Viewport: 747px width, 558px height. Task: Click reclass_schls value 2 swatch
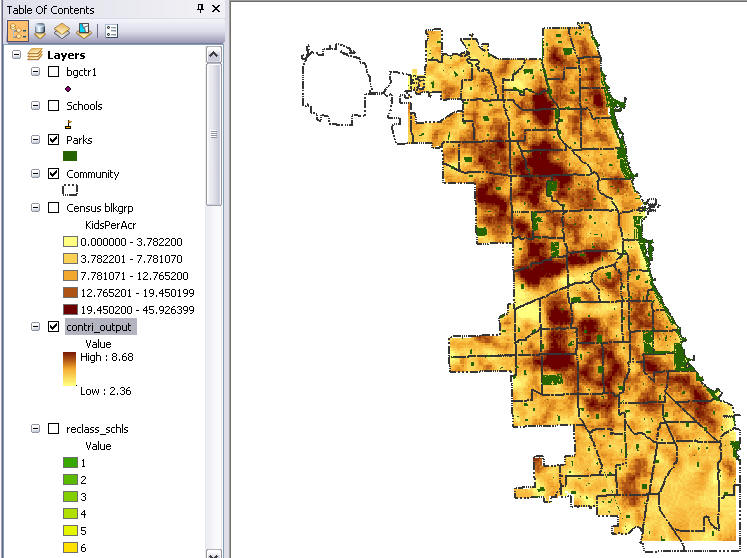point(70,480)
